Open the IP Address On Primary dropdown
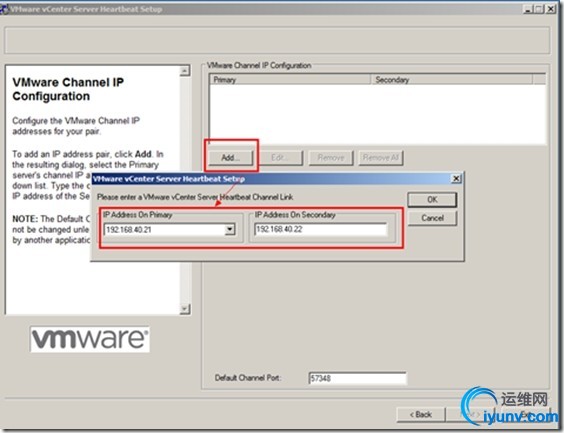Viewport: 564px width, 433px height. 229,229
